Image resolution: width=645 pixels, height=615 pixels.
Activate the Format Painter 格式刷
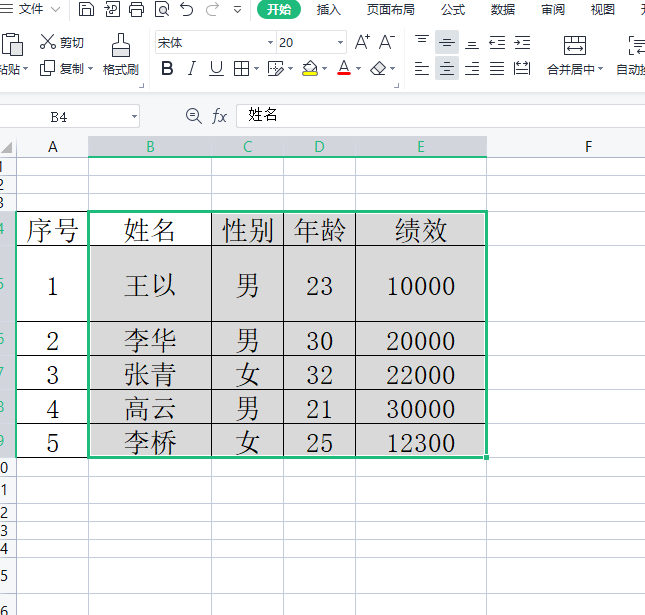pos(121,55)
